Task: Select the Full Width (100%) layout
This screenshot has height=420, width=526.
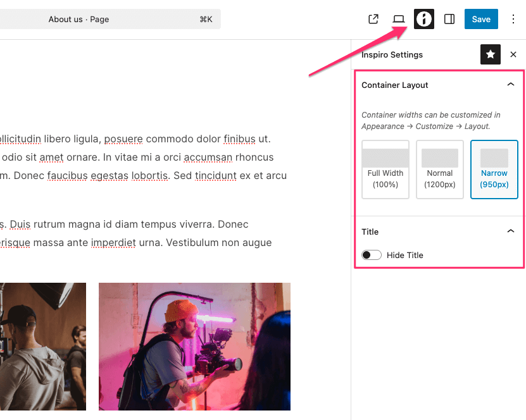Action: click(385, 170)
